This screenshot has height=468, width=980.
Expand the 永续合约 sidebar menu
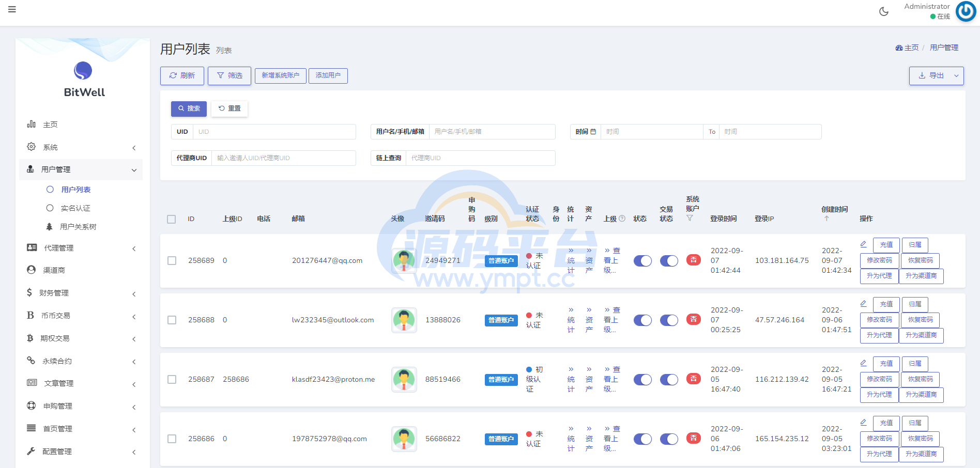(x=81, y=361)
